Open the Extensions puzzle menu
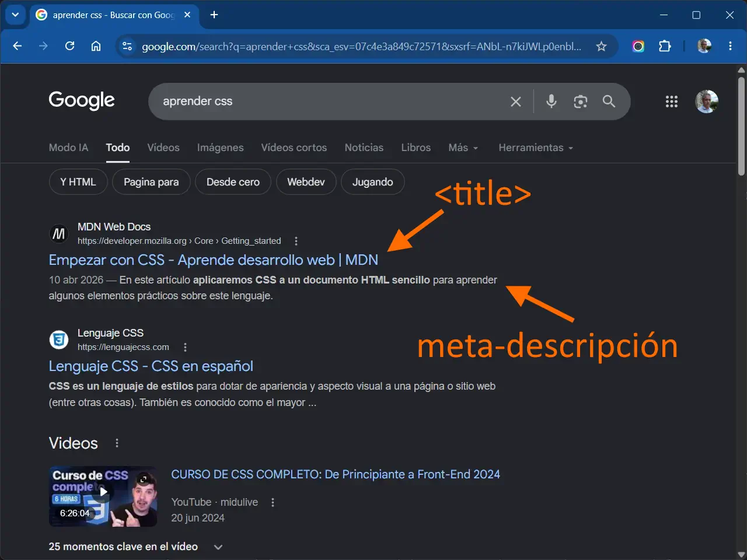The height and width of the screenshot is (560, 747). [665, 46]
